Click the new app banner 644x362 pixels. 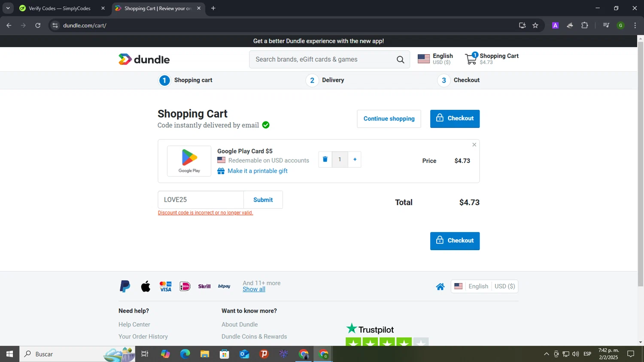(319, 41)
